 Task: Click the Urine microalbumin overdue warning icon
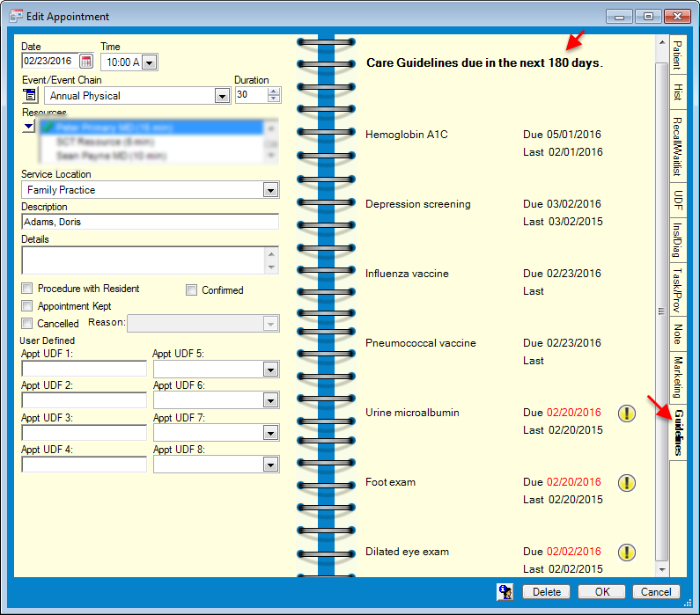coord(626,414)
